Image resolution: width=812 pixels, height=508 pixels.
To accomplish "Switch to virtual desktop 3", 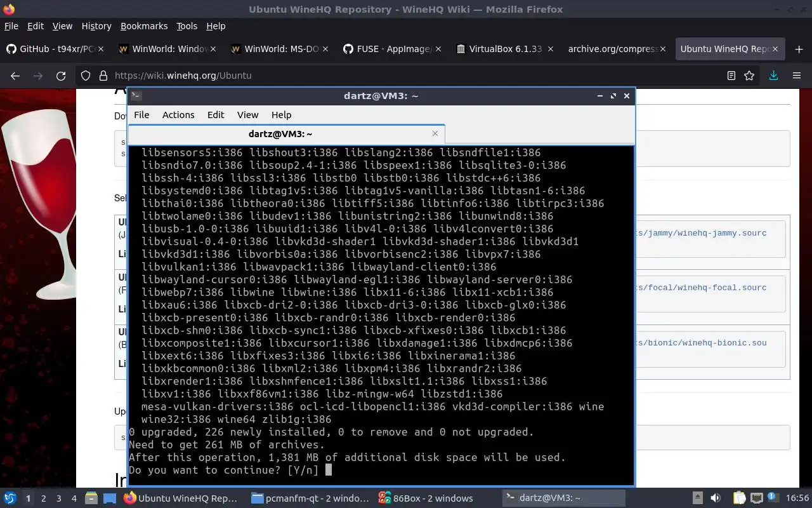I will tap(59, 498).
